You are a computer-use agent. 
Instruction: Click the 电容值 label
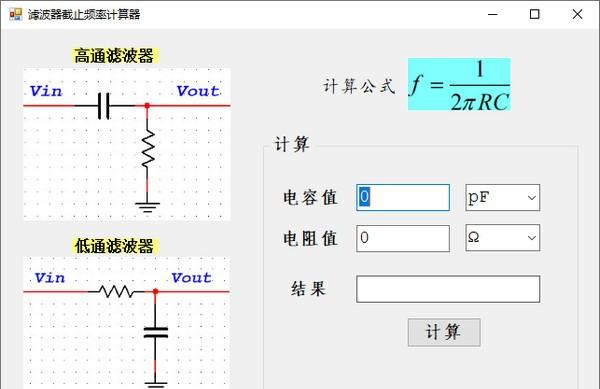310,197
